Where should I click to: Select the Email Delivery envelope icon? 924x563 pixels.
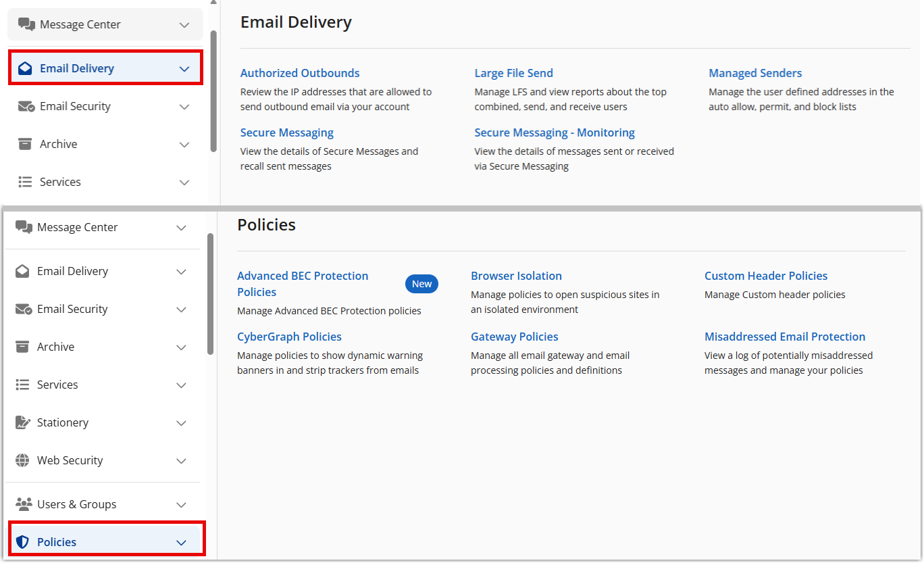(24, 271)
